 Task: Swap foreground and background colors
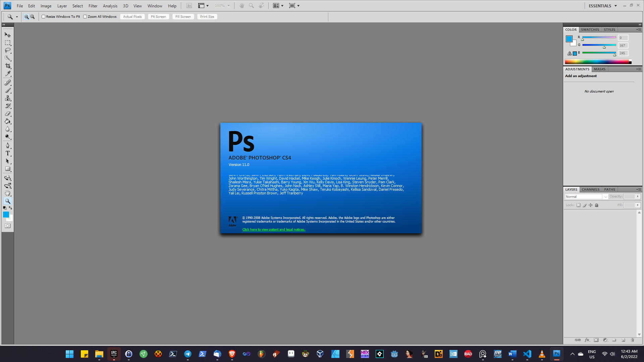coord(10,208)
